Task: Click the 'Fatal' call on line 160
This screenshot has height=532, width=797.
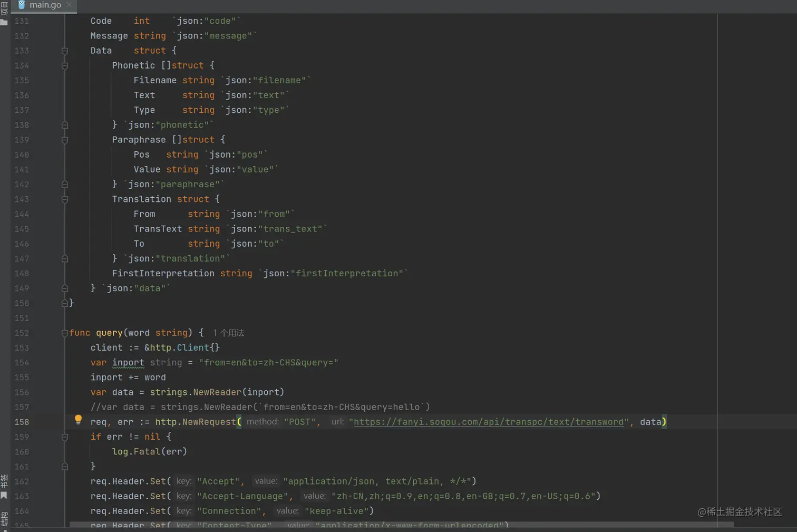Action: click(147, 452)
